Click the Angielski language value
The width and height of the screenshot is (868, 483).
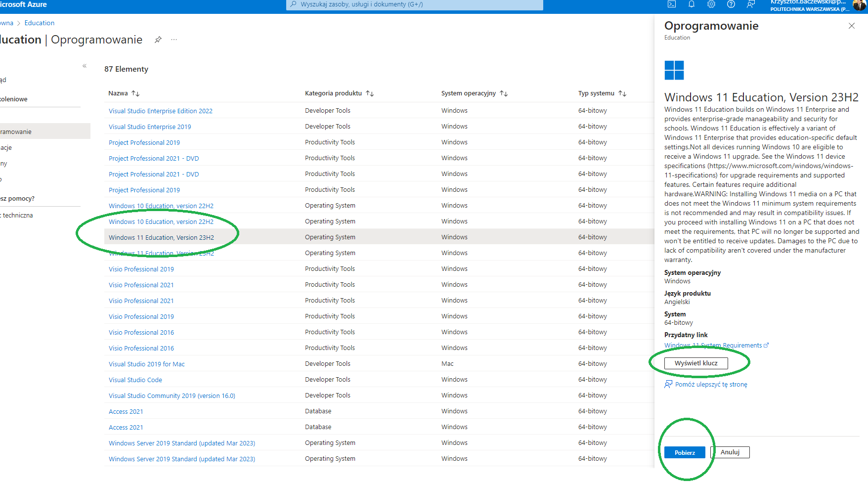[677, 302]
